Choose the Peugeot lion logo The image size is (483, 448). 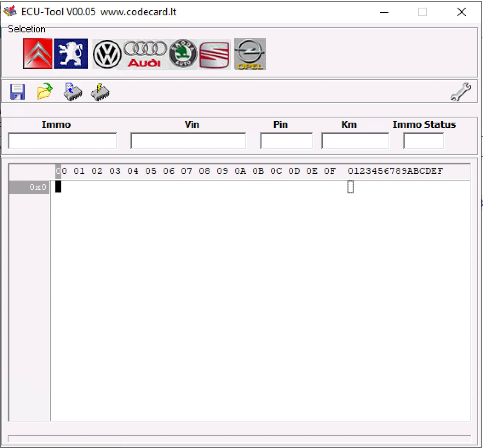point(71,54)
